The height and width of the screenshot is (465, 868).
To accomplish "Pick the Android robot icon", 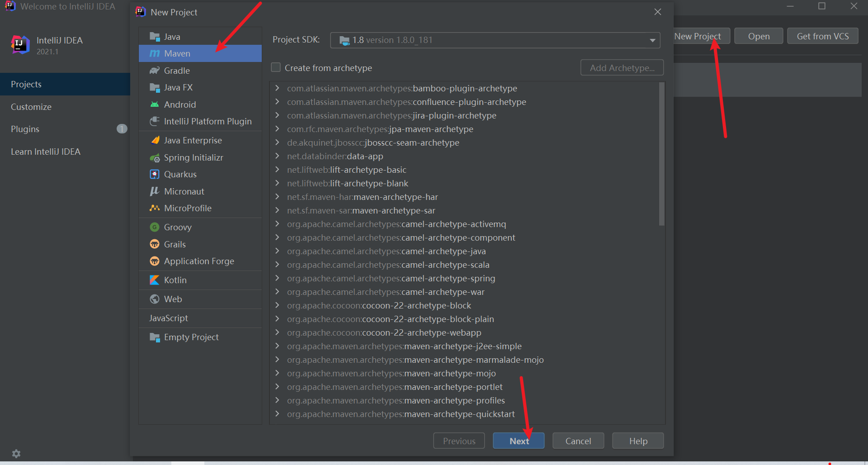I will (x=155, y=104).
